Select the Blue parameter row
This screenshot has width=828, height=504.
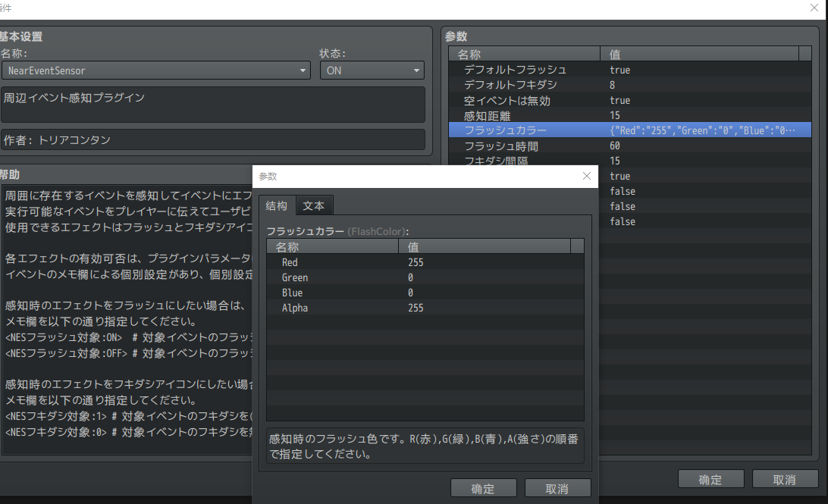pos(425,293)
